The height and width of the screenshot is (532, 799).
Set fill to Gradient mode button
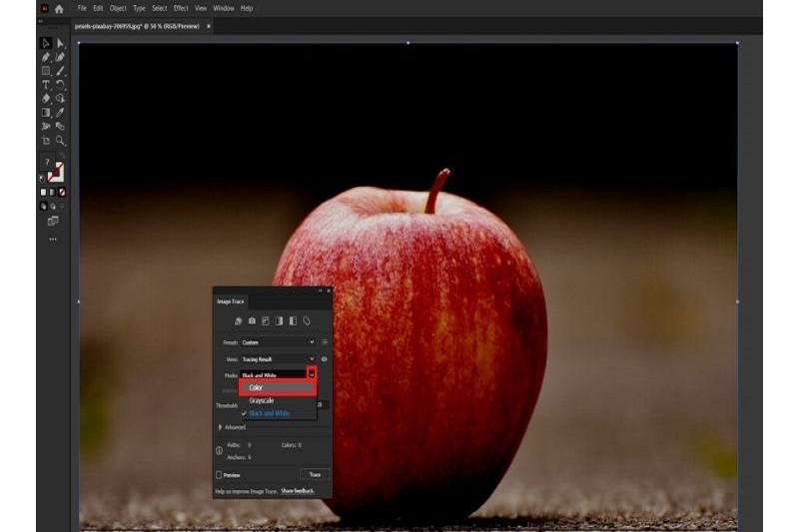(x=53, y=193)
